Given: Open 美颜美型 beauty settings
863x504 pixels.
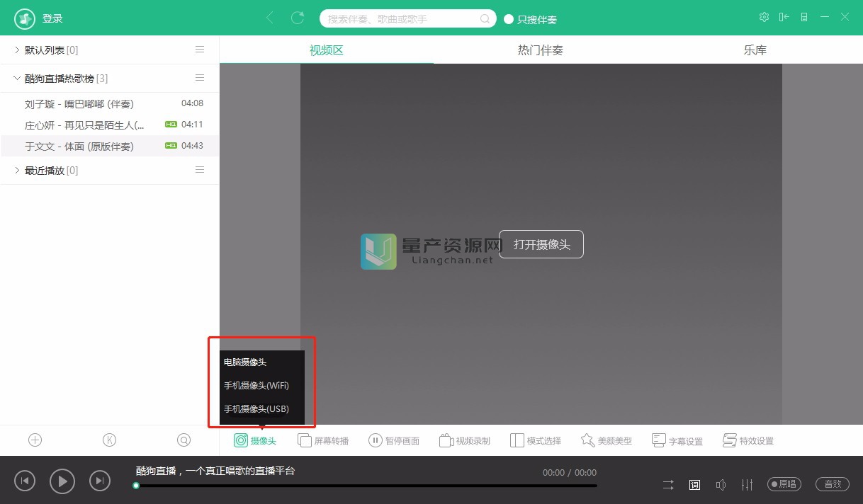Looking at the screenshot, I should point(607,440).
